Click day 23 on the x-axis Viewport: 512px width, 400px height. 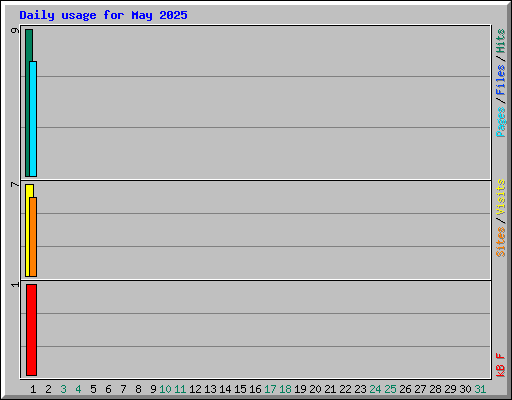pos(360,389)
